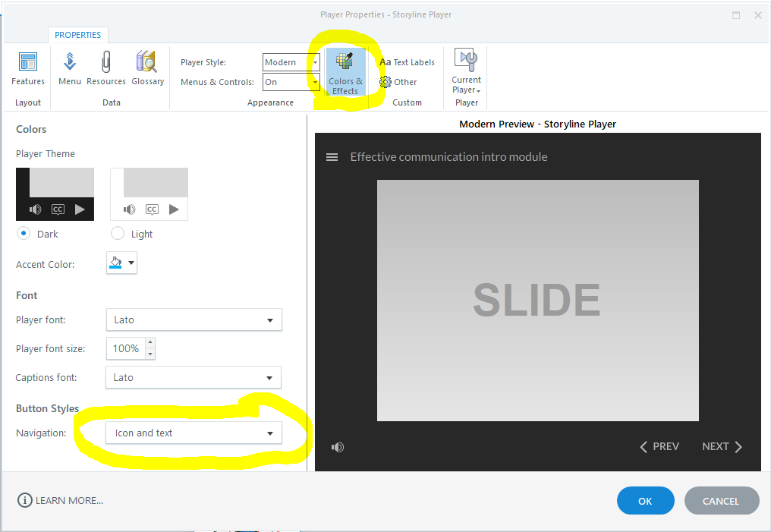Image resolution: width=771 pixels, height=532 pixels.
Task: Click the volume speaker icon in preview
Action: (337, 447)
